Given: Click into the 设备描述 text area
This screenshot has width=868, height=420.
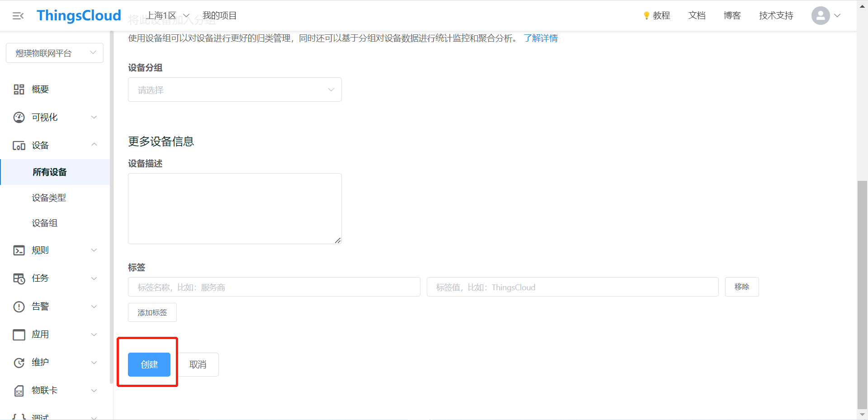Looking at the screenshot, I should (235, 208).
